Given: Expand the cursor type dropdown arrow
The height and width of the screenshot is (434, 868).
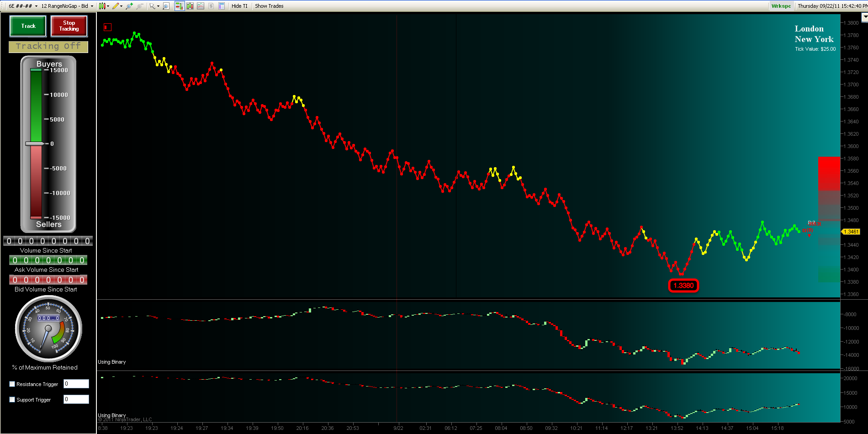Looking at the screenshot, I should coord(158,6).
